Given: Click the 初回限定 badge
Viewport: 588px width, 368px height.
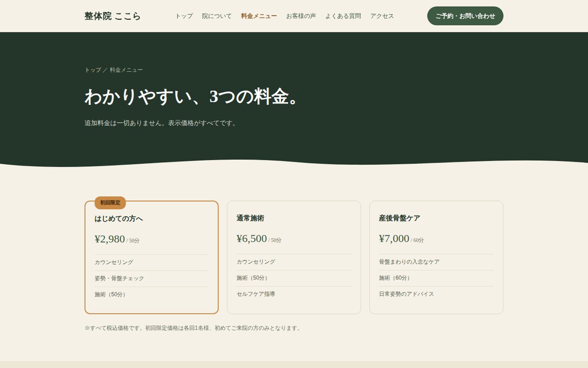Looking at the screenshot, I should pyautogui.click(x=110, y=203).
